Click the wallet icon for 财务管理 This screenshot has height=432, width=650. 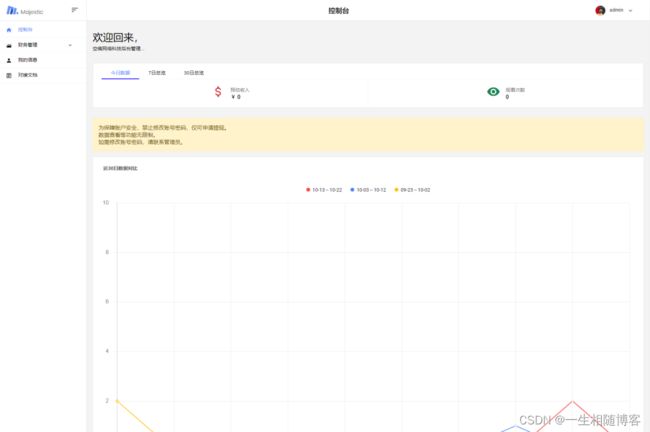pos(9,45)
